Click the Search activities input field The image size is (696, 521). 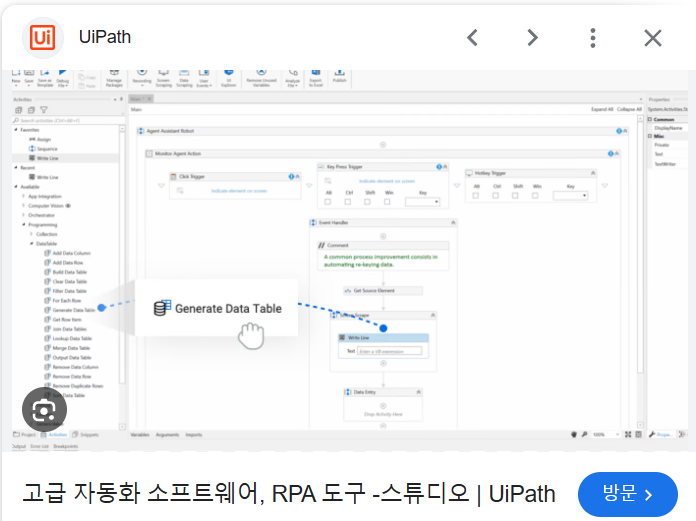[67, 120]
